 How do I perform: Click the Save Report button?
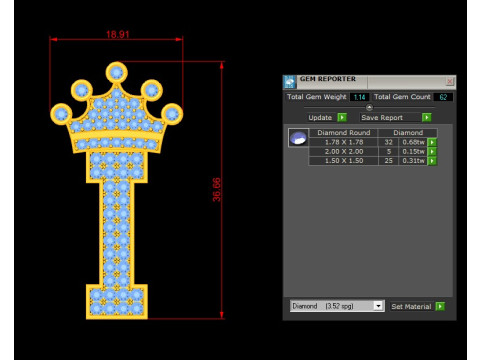(390, 118)
